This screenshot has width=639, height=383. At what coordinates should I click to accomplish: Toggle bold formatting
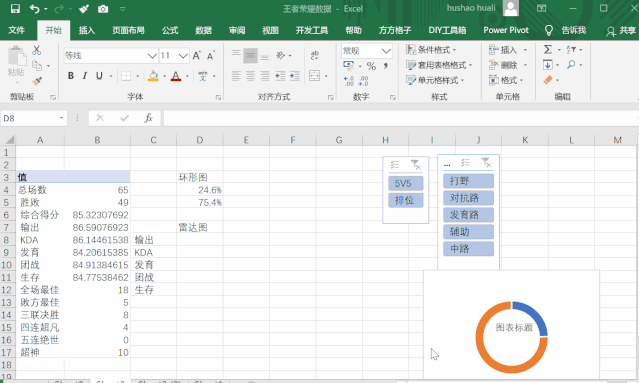(71, 75)
